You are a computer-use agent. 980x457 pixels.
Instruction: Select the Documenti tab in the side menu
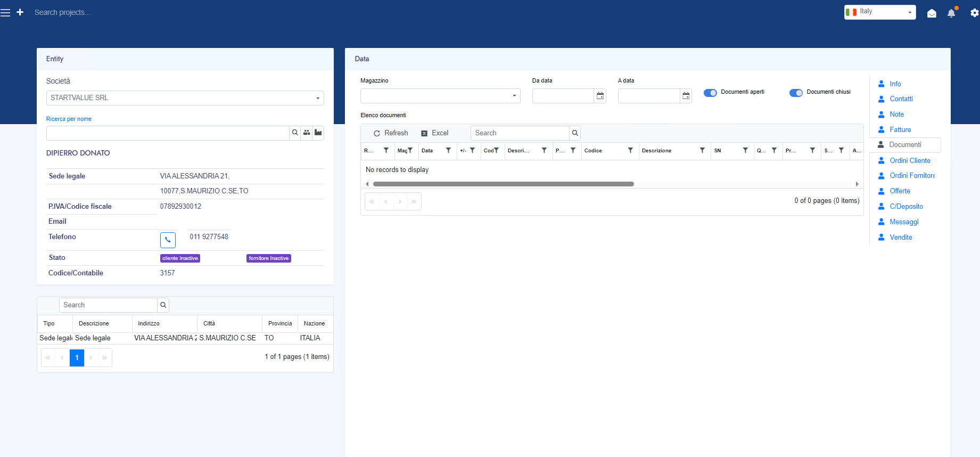[905, 145]
